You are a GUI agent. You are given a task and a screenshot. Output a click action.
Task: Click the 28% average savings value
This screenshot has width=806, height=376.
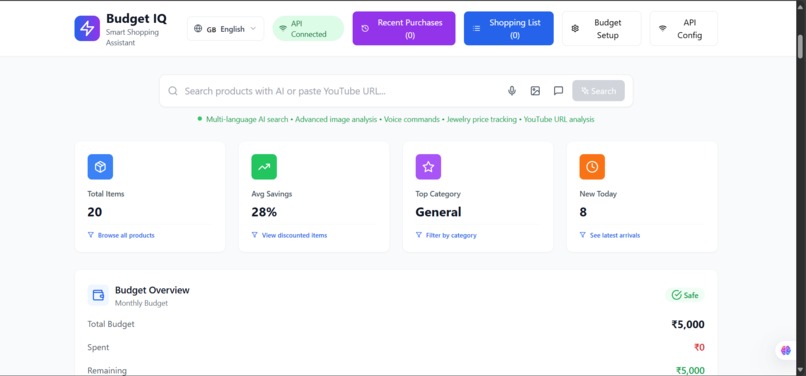(264, 212)
